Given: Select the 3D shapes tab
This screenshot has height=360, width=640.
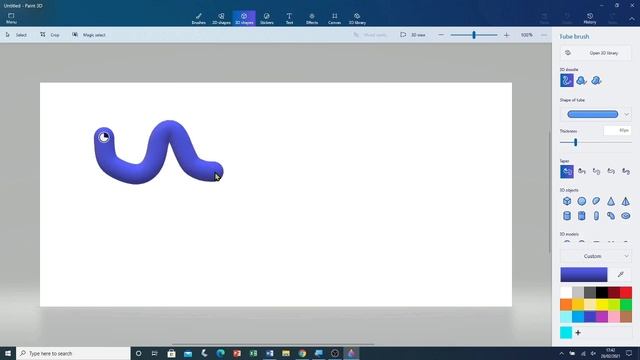Looking at the screenshot, I should pos(244,18).
